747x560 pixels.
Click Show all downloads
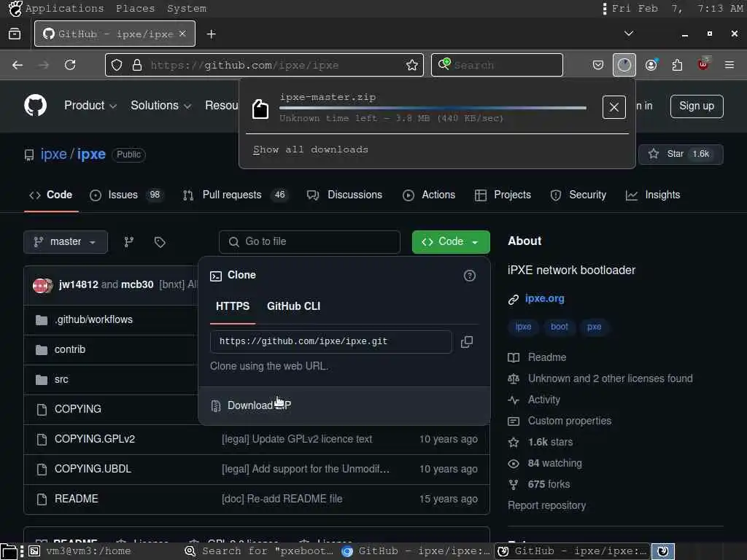(x=311, y=149)
